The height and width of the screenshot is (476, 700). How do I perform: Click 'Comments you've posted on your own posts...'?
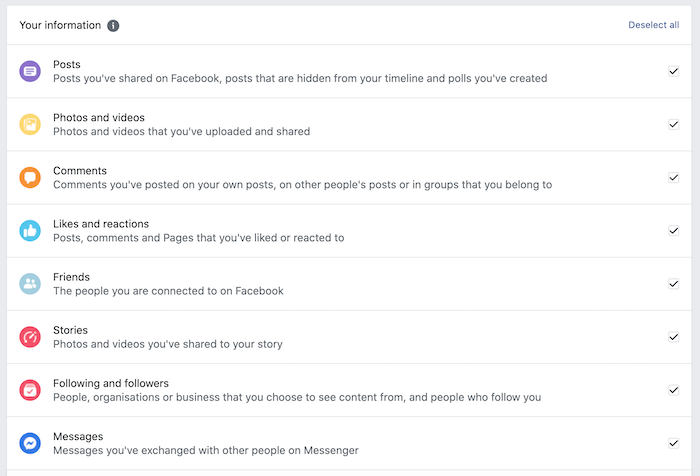click(x=303, y=184)
